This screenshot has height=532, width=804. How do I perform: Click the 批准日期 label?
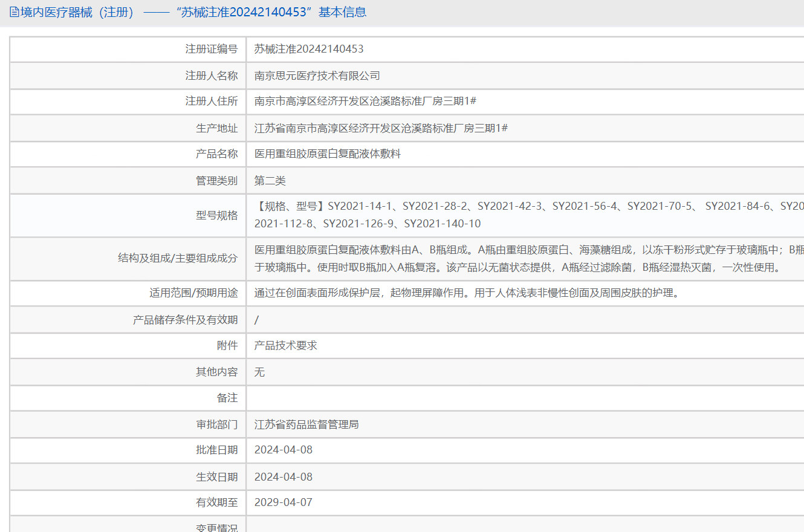point(217,450)
